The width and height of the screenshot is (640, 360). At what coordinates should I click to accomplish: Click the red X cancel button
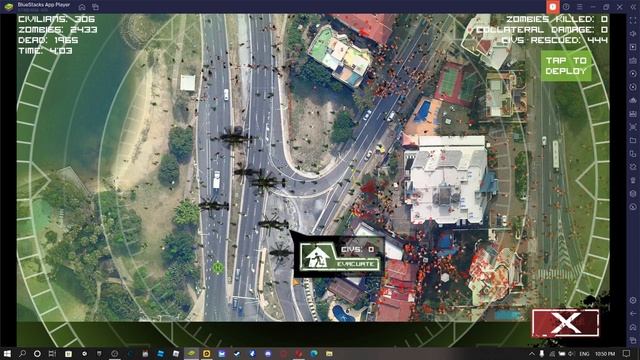tap(565, 323)
